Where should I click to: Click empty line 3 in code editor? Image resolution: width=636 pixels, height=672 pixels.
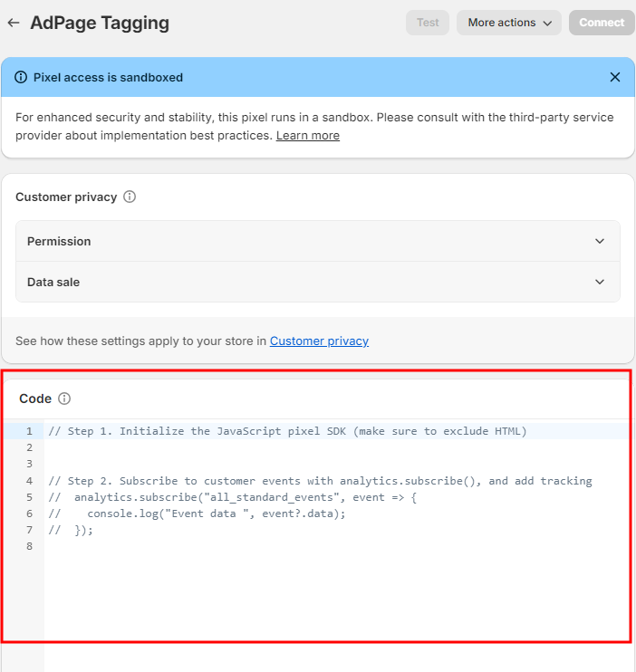pos(272,464)
